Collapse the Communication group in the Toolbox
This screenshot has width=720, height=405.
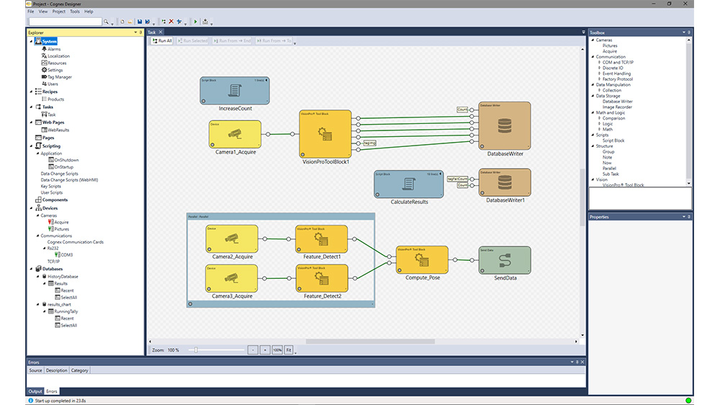tap(593, 57)
